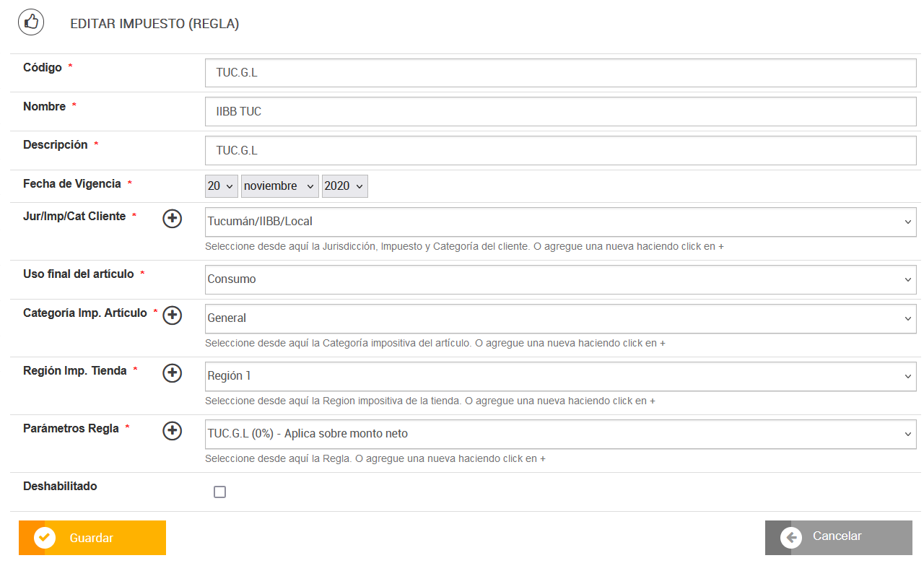
Task: Add new Jur/Imp/Cat Cliente with plus icon
Action: point(172,219)
